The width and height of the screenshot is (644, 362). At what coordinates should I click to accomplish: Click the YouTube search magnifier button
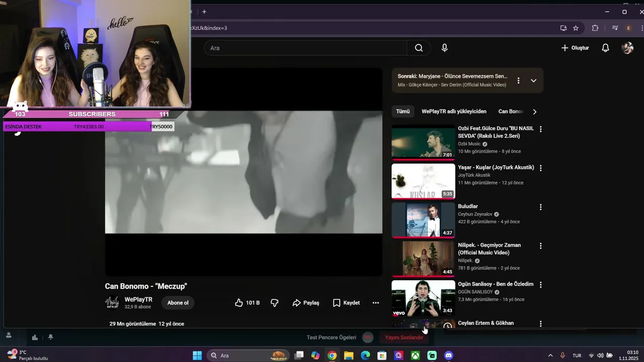419,48
